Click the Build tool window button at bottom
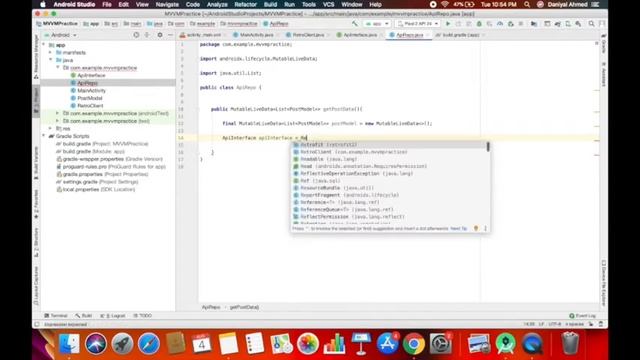The width and height of the screenshot is (640, 360). point(84,316)
